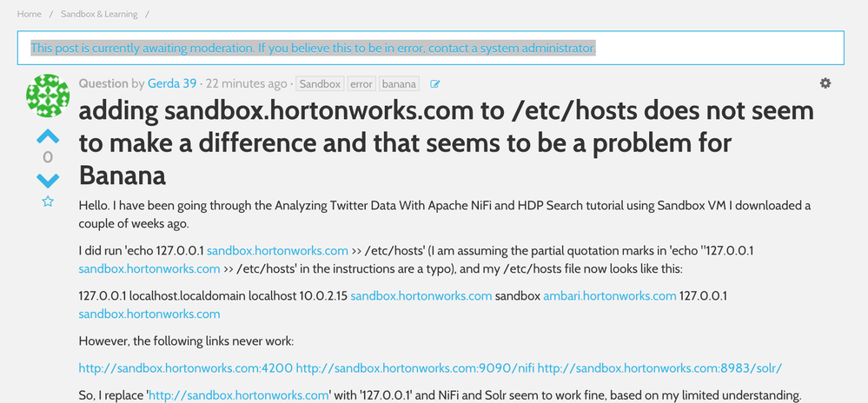
Task: Open Gerda 39's avatar image
Action: coord(48,96)
